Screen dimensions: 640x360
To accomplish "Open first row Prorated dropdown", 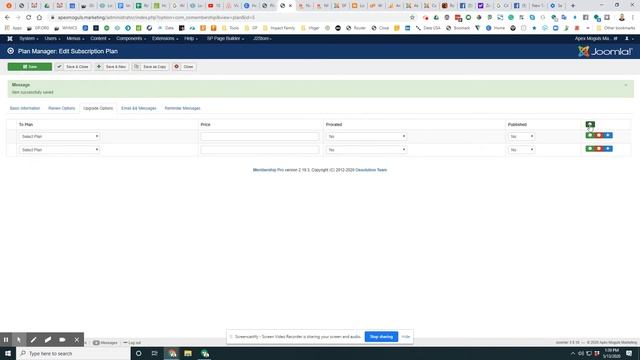I will 366,136.
